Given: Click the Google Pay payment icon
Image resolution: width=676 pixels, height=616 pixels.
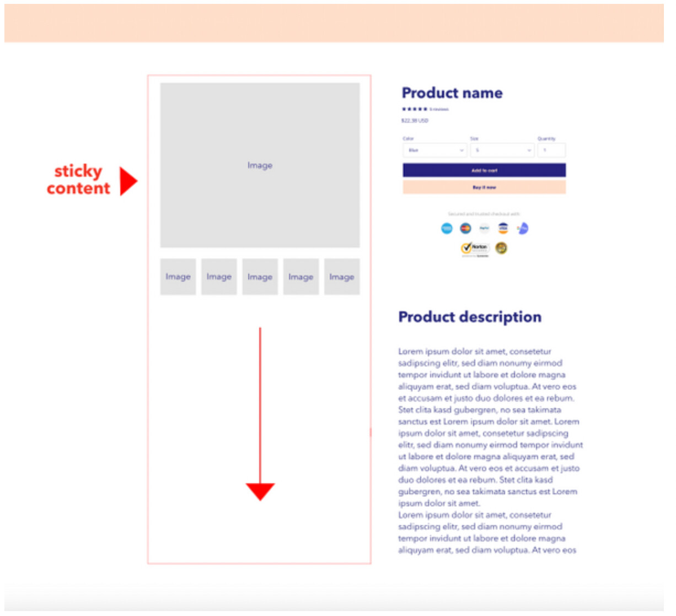Looking at the screenshot, I should point(522,228).
